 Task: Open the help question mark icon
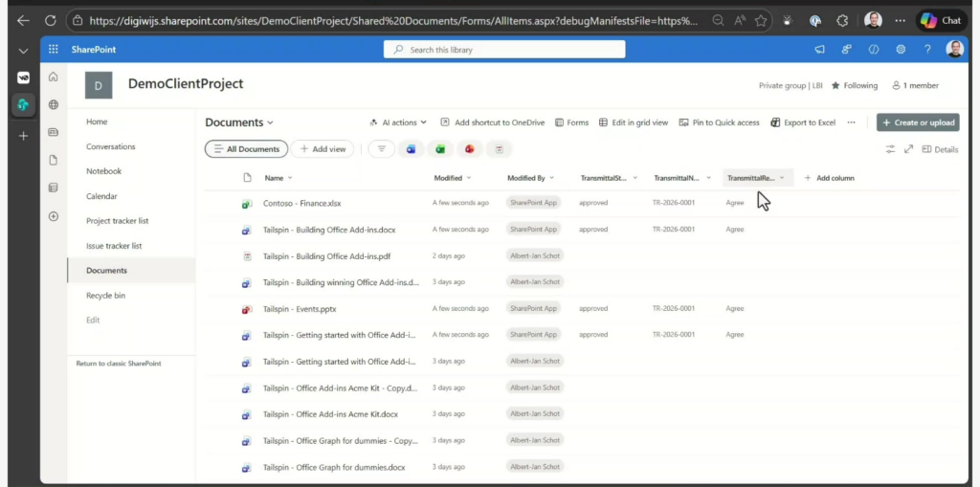click(927, 50)
